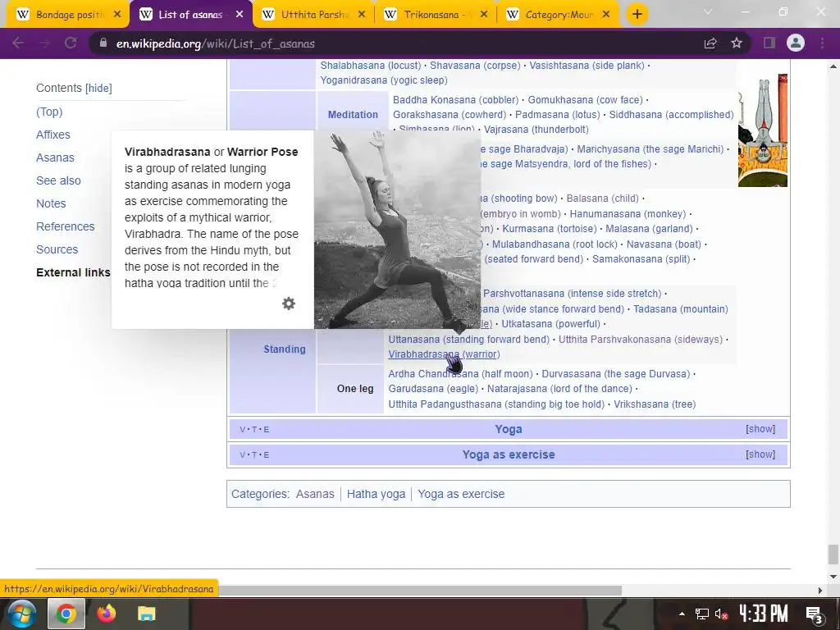Open the tab search chevron
The image size is (840, 630).
click(708, 11)
